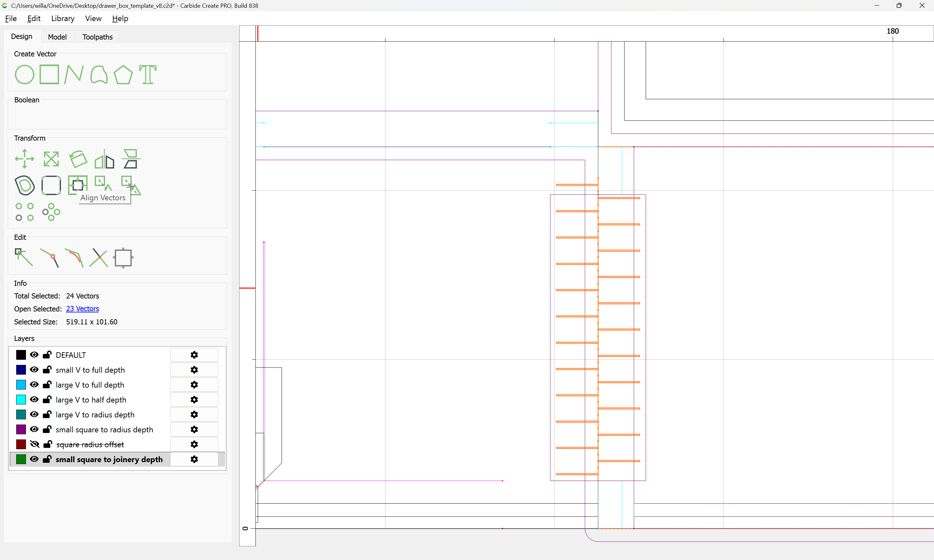This screenshot has height=560, width=934.
Task: Open the Circular Array tool
Action: coord(51,212)
